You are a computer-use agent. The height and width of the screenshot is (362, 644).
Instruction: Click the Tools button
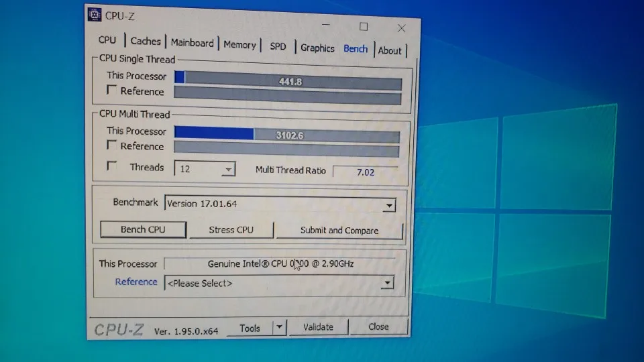point(250,328)
